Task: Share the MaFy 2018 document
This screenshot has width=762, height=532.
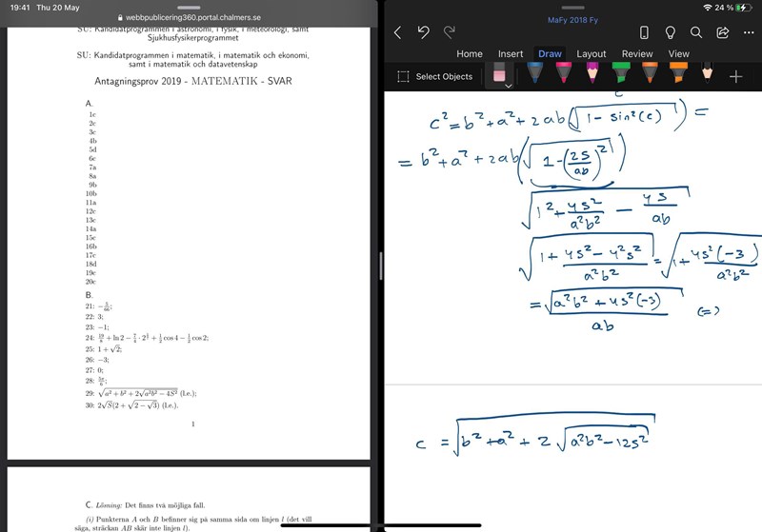Action: (722, 32)
